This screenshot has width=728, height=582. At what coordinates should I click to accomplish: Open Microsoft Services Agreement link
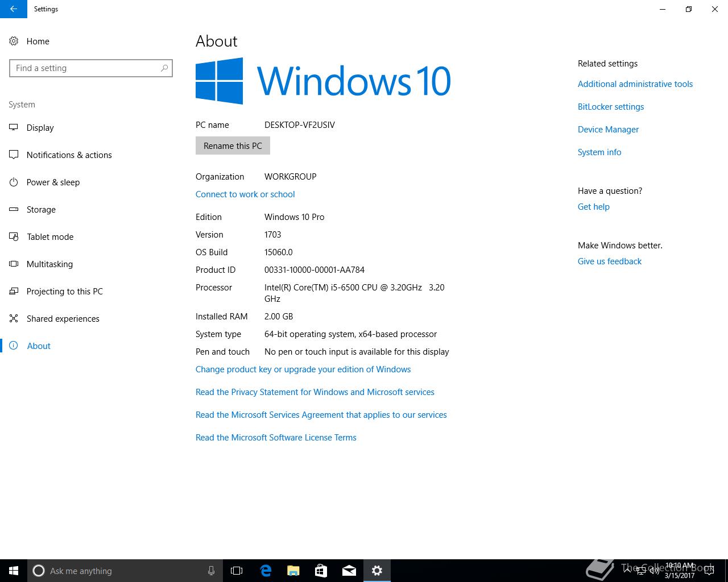click(x=321, y=415)
